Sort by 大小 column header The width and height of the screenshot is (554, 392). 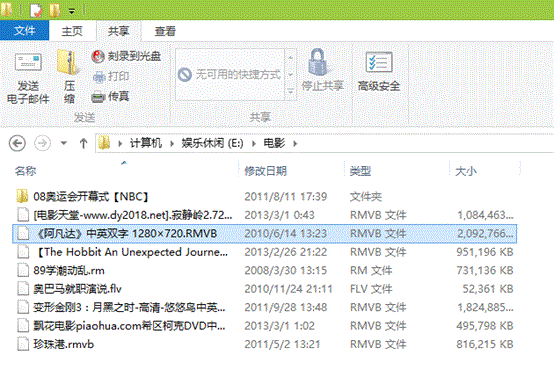click(466, 171)
